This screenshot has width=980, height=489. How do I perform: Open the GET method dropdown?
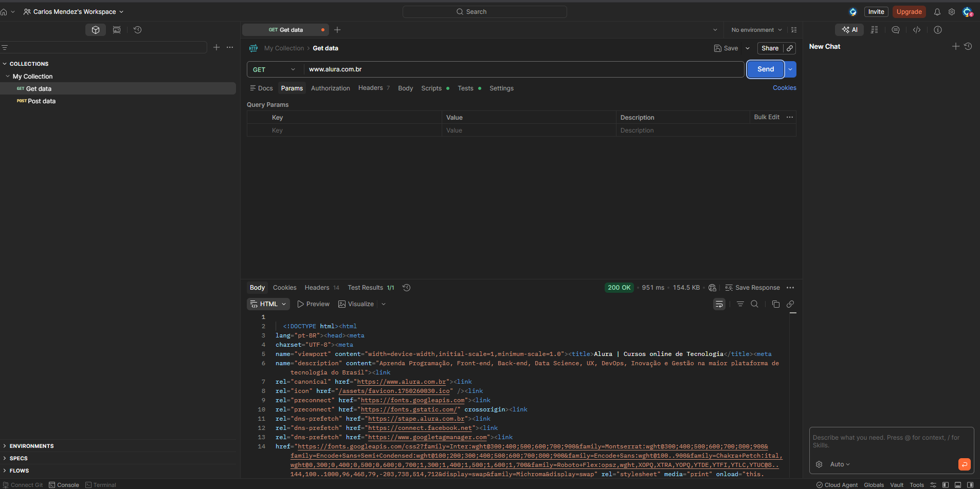(x=274, y=69)
